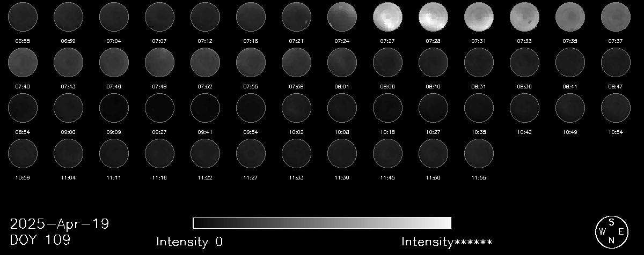Select the 06:55 disk thumbnail
644x255 pixels.
(x=23, y=17)
